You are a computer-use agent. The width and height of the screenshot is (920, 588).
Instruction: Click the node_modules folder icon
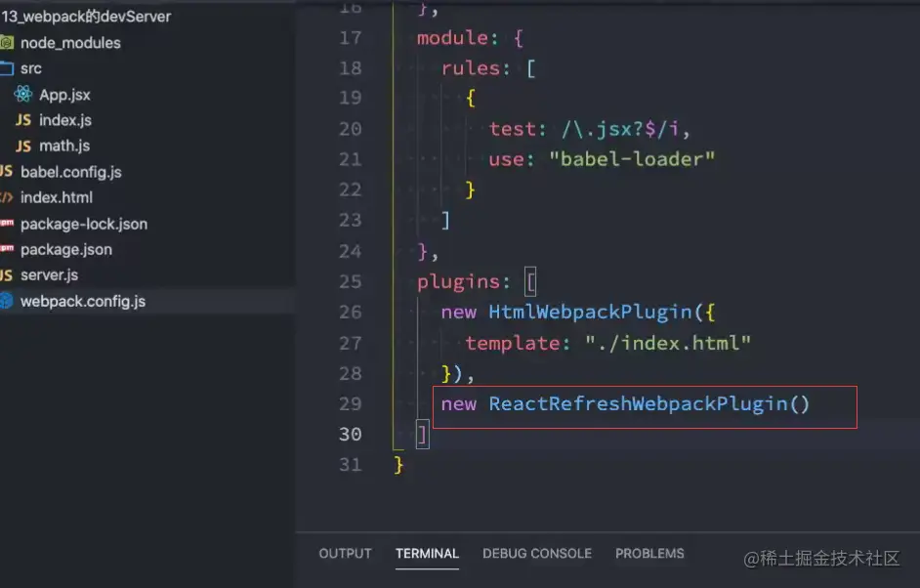[x=7, y=43]
